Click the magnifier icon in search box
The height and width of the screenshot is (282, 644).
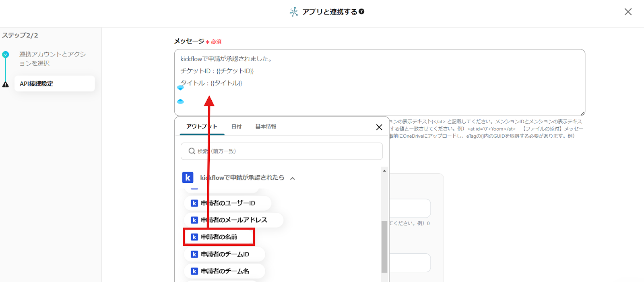click(x=192, y=151)
